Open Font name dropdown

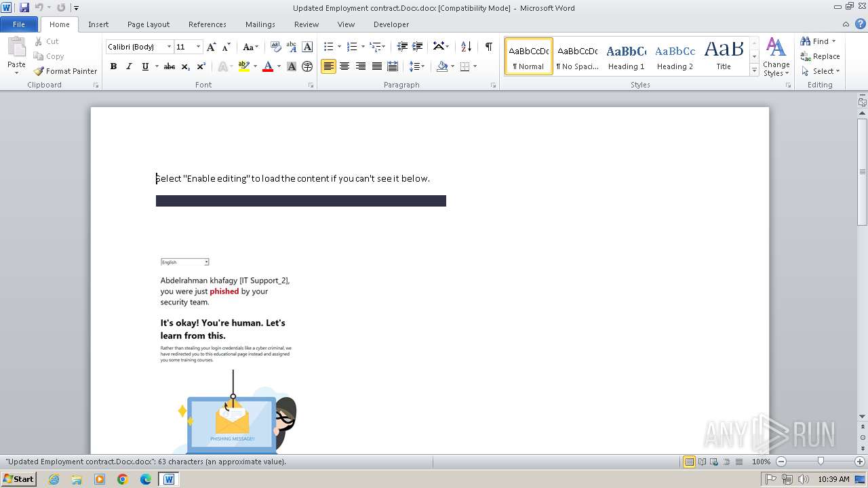169,47
